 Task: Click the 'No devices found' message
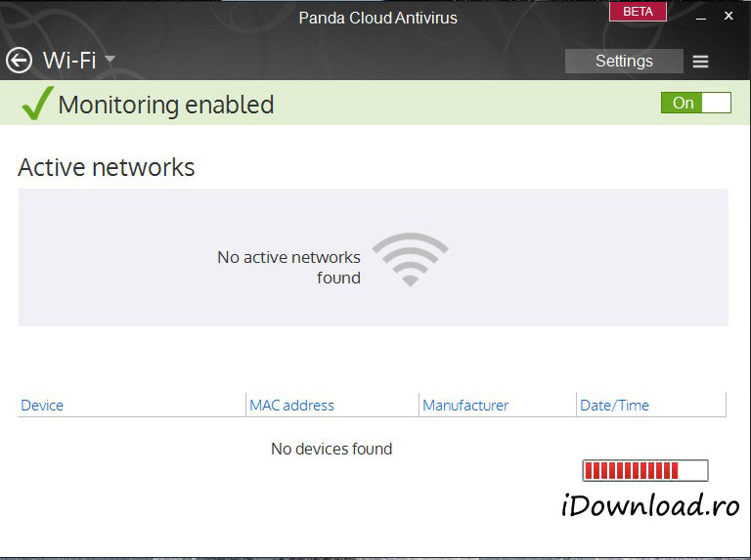331,449
